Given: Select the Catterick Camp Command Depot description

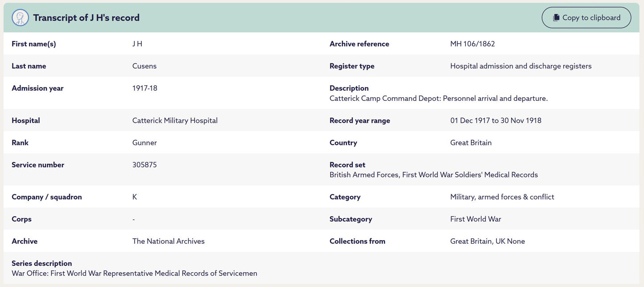Looking at the screenshot, I should [439, 99].
